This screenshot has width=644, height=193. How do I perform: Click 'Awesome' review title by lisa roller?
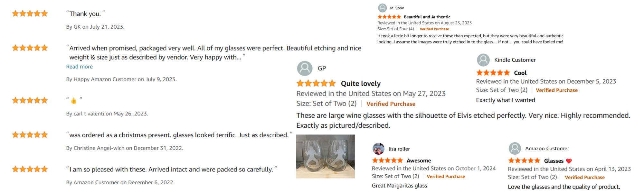419,161
